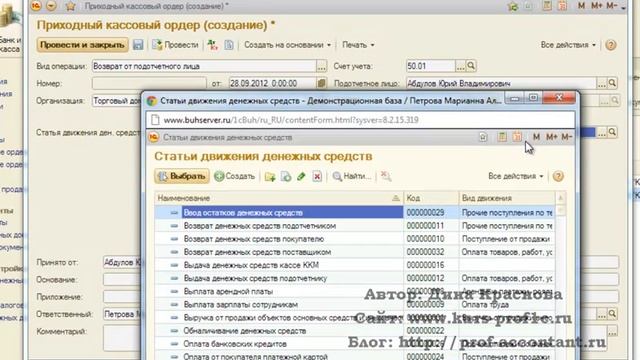Viewport: 640px width, 360px height.
Task: Cancel search icon in popup toolbar
Action: click(386, 176)
